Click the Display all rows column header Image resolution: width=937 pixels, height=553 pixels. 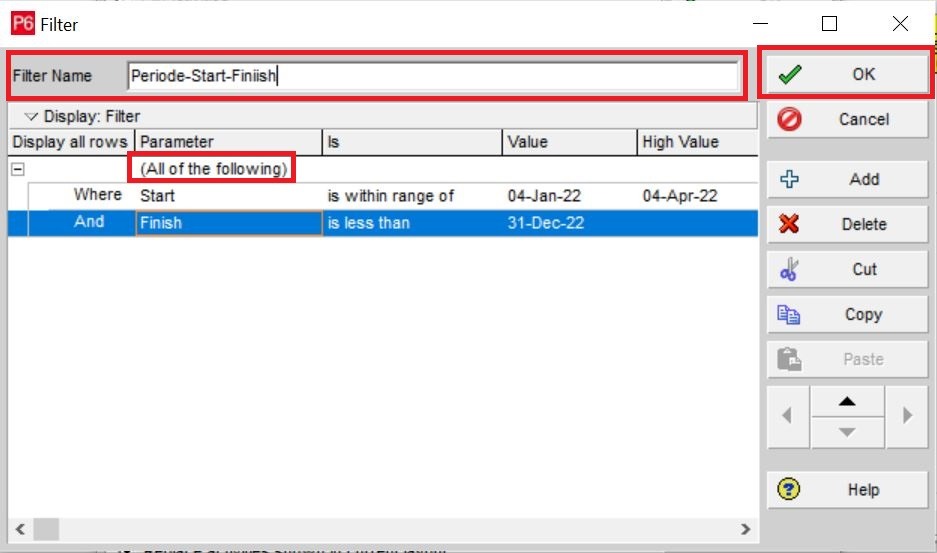pos(71,142)
